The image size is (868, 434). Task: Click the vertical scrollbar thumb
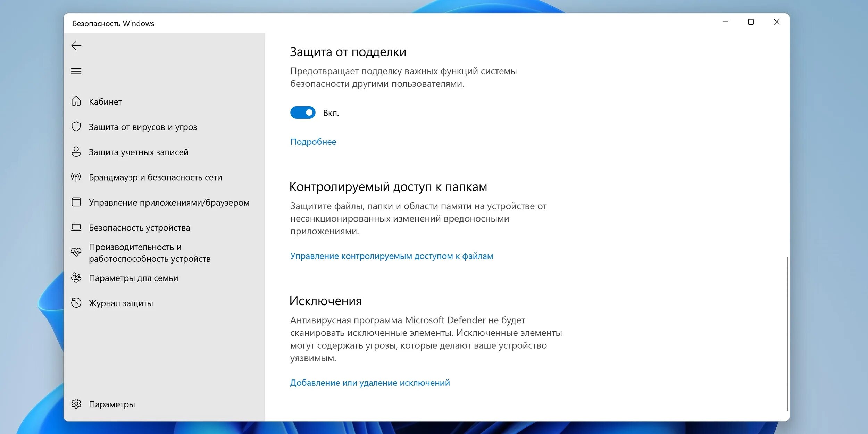(787, 333)
